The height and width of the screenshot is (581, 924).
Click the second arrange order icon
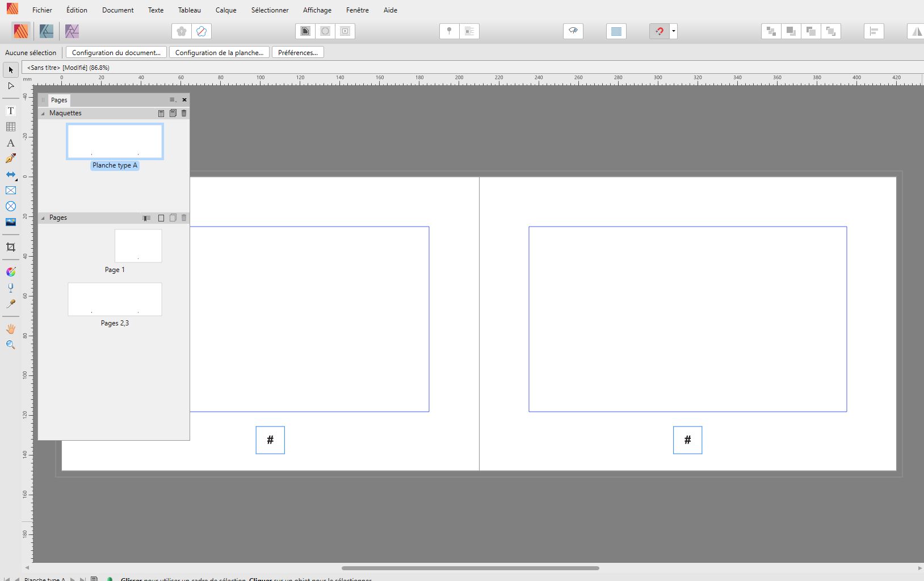tap(791, 31)
